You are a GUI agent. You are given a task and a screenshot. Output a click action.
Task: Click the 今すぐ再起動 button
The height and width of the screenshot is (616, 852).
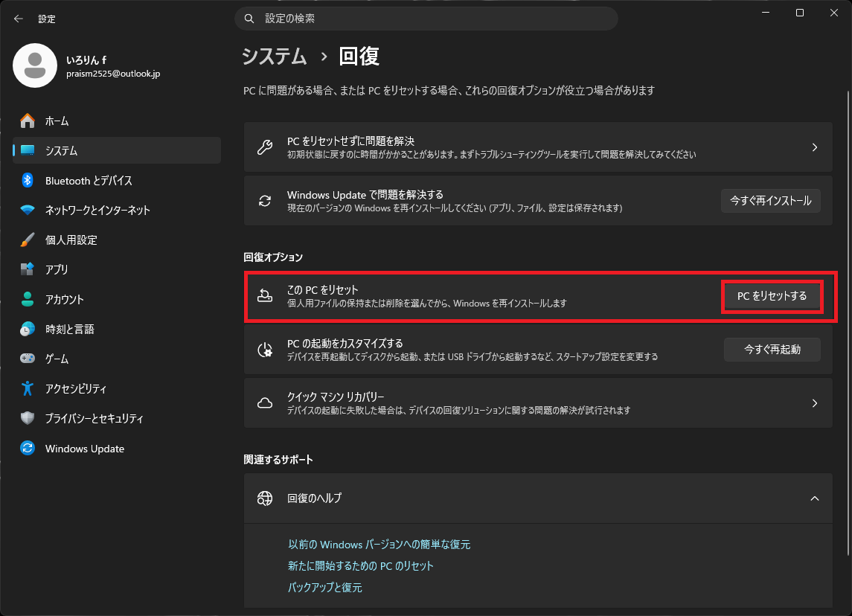click(772, 349)
